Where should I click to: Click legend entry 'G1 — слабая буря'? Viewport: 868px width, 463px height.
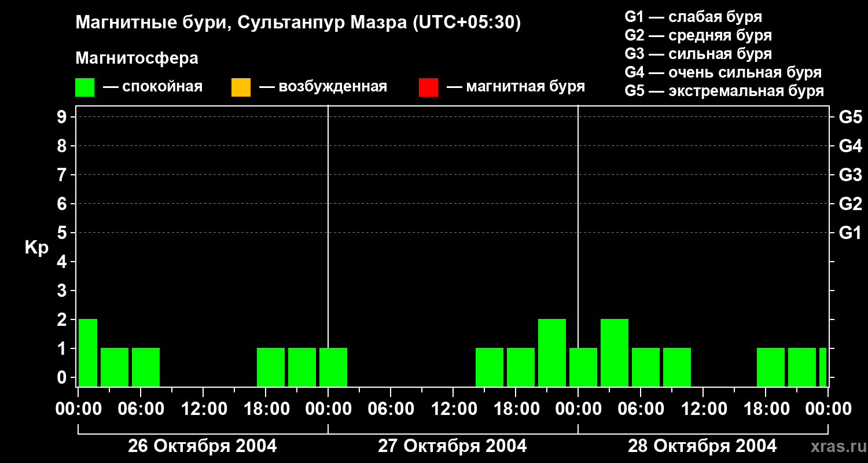693,17
